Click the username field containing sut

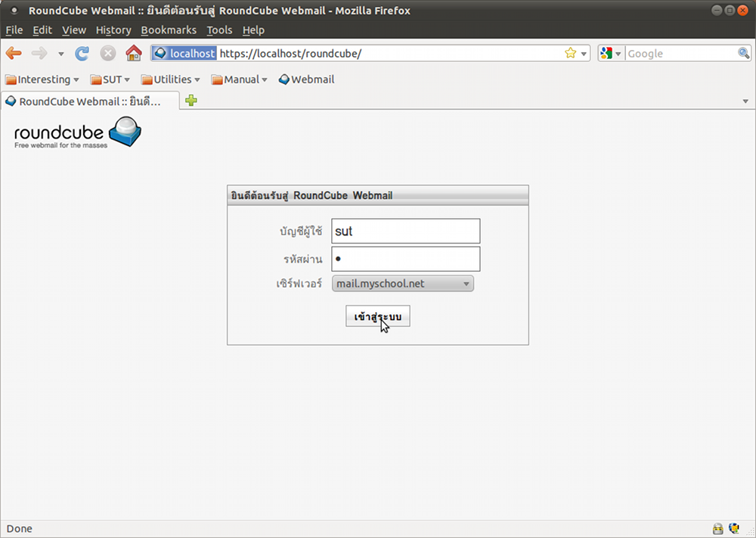click(x=405, y=231)
